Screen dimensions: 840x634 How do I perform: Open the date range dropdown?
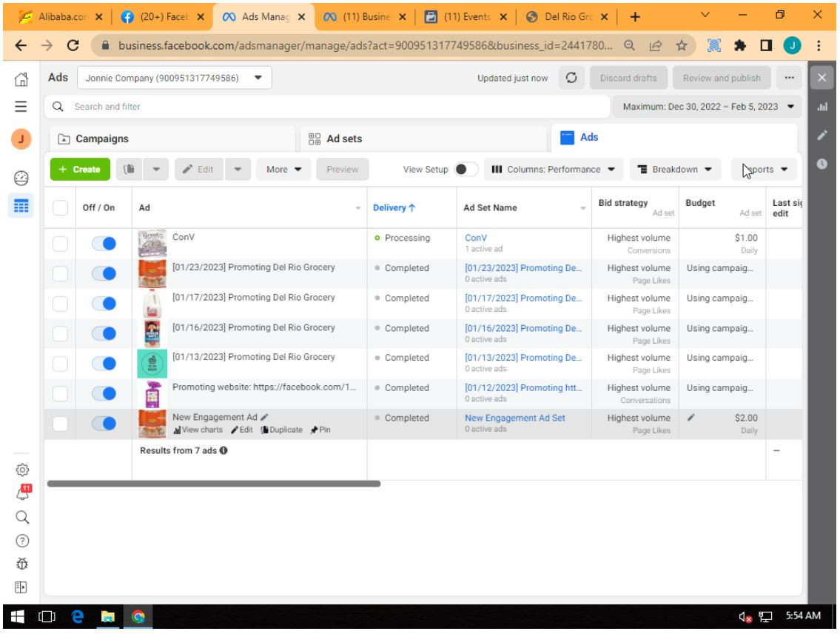pos(707,107)
